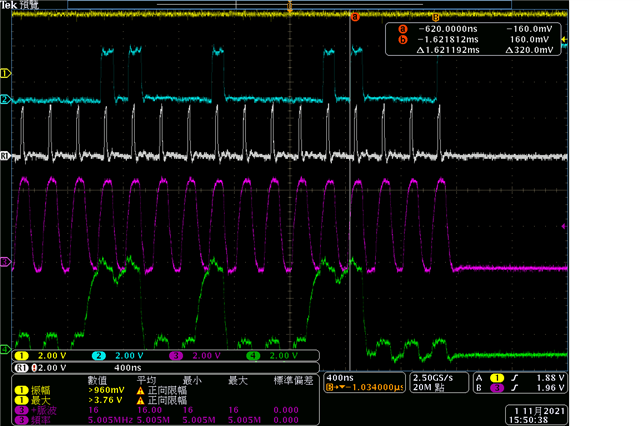Click the cursor a icon in readout box
The image size is (640, 426).
403,29
